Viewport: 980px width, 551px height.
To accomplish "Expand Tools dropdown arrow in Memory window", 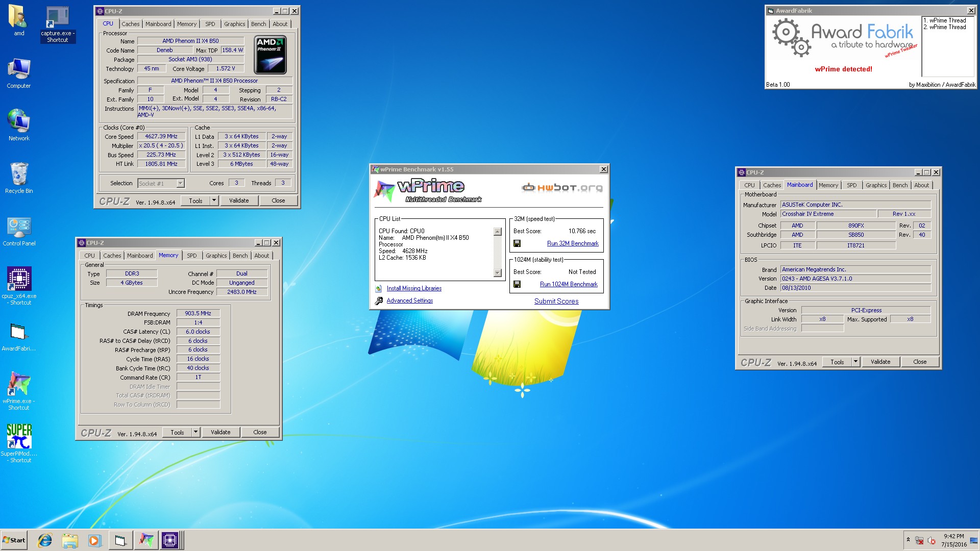I will coord(195,432).
